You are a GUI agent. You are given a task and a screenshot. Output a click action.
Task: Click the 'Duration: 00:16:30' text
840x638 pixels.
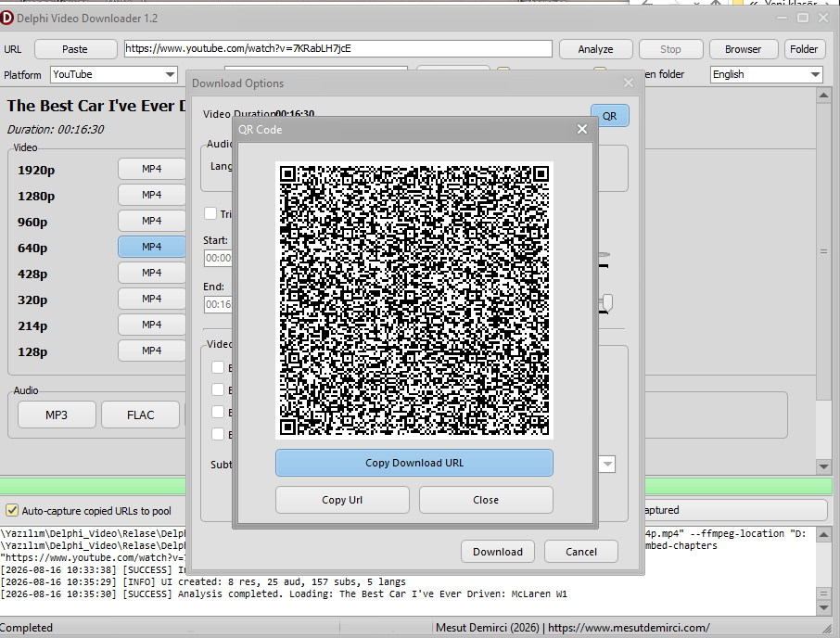(56, 130)
